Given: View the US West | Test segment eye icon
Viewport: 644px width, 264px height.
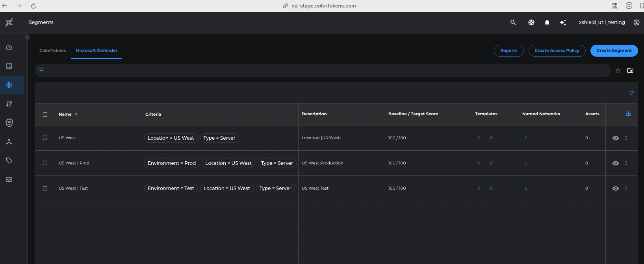Looking at the screenshot, I should pyautogui.click(x=616, y=188).
